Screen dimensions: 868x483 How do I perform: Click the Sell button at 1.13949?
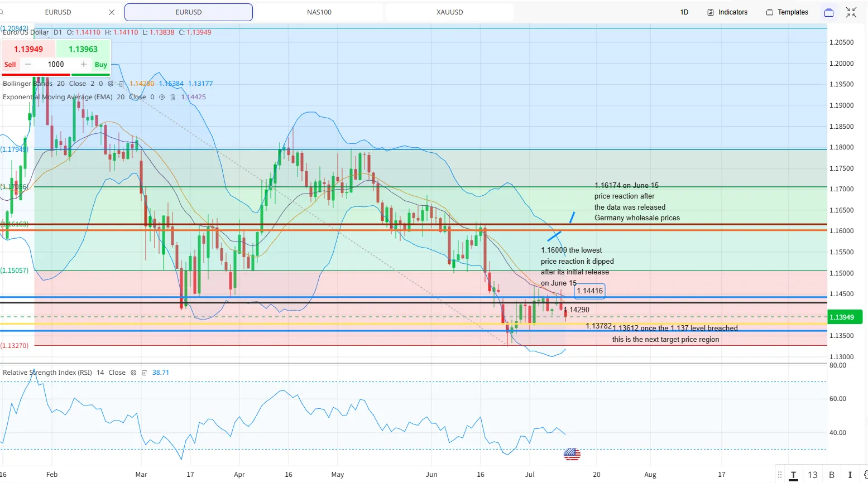pyautogui.click(x=28, y=49)
